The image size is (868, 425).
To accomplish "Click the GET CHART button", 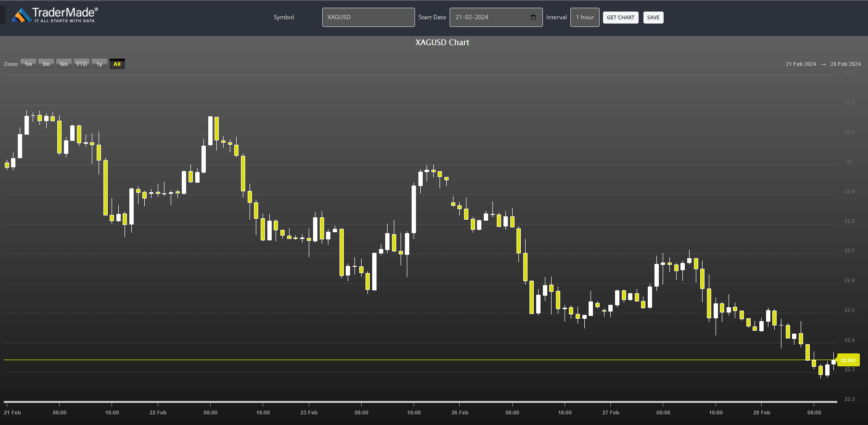I will (620, 18).
